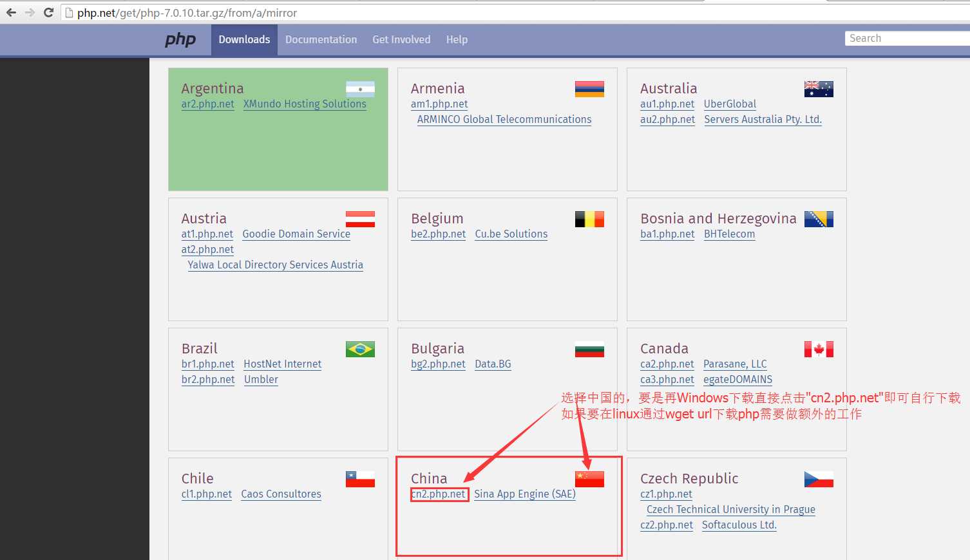Open the HostNet Internet link
The image size is (970, 560).
(282, 364)
